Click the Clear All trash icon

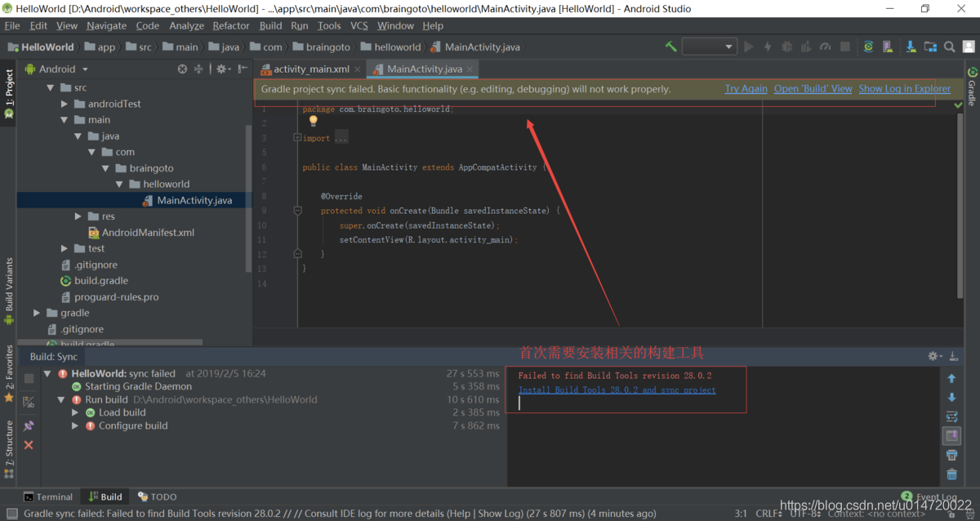(951, 474)
